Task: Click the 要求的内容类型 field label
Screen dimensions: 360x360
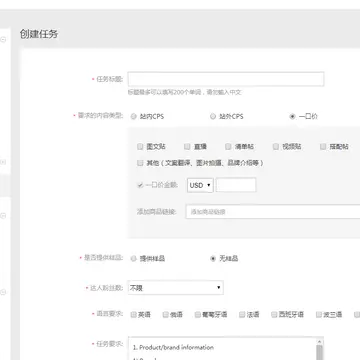Action: point(100,116)
